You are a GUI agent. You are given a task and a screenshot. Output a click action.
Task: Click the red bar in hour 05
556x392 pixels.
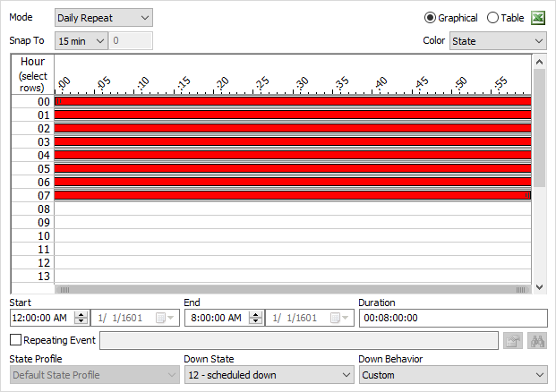pos(292,168)
